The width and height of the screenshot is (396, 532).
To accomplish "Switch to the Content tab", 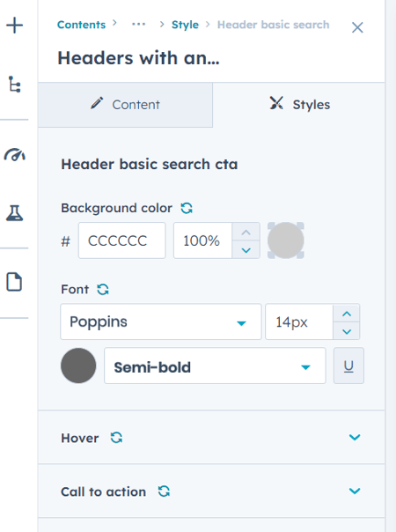I will (126, 105).
